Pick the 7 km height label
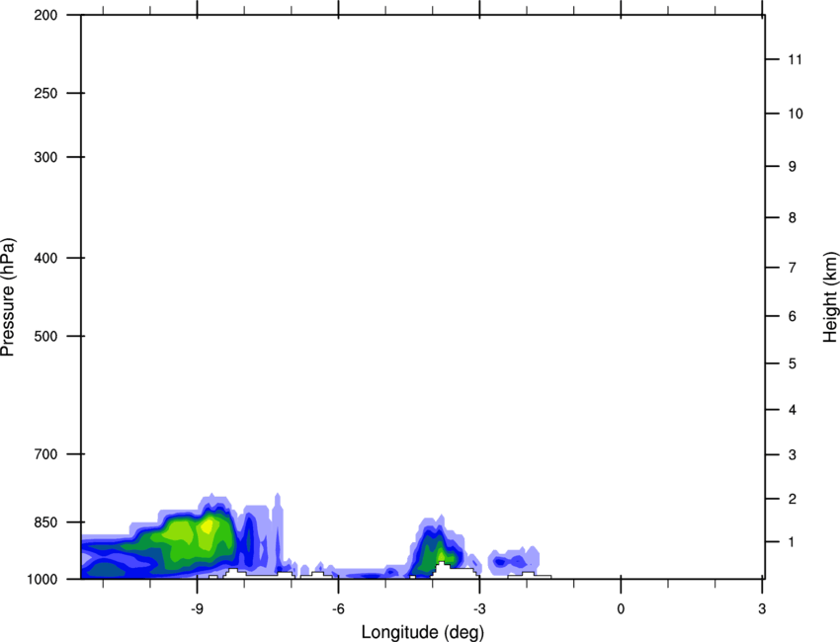 pos(792,268)
